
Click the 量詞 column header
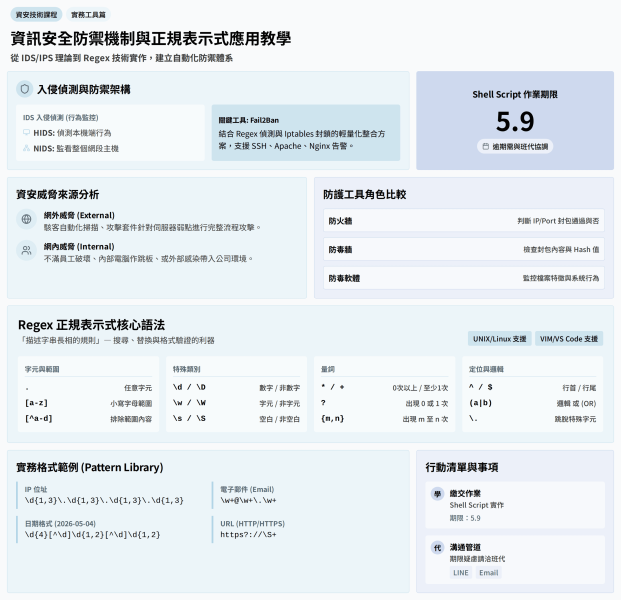tap(328, 369)
